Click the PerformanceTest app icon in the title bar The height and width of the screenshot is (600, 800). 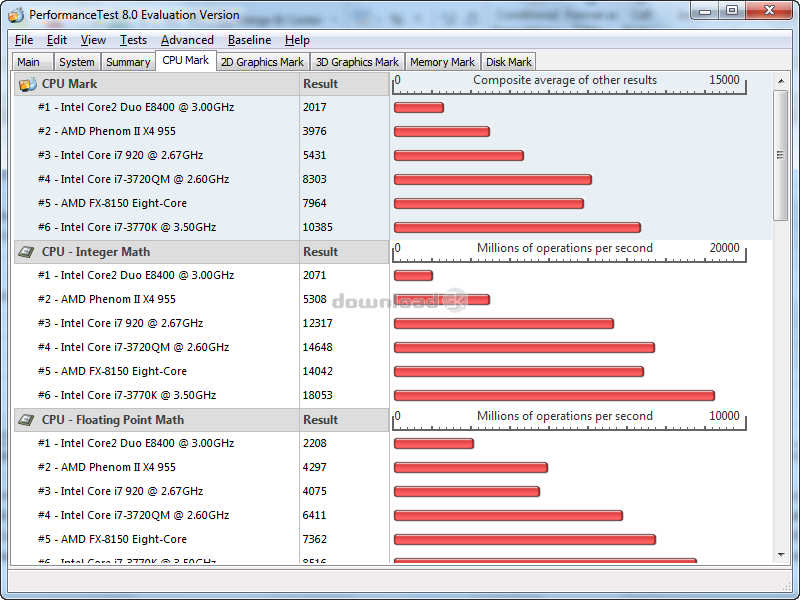(x=16, y=15)
